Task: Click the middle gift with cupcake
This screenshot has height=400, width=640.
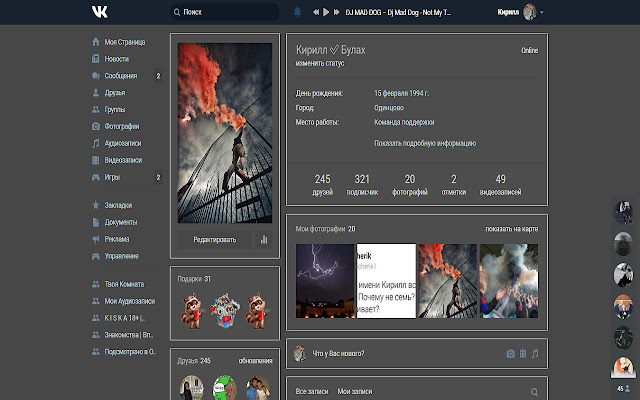Action: coord(224,311)
